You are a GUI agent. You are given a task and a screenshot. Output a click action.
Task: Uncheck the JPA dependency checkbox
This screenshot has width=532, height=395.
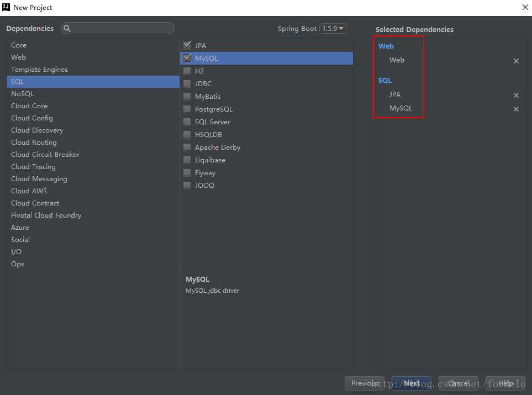(187, 45)
